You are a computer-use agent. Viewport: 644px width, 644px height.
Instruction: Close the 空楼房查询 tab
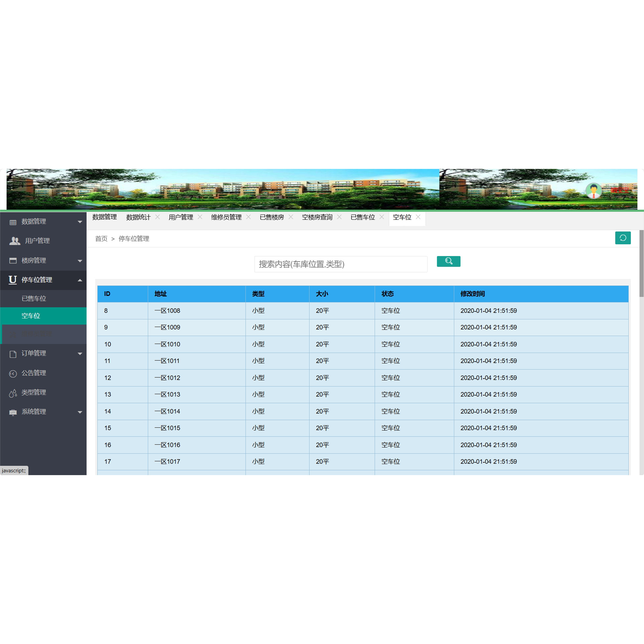pos(339,217)
